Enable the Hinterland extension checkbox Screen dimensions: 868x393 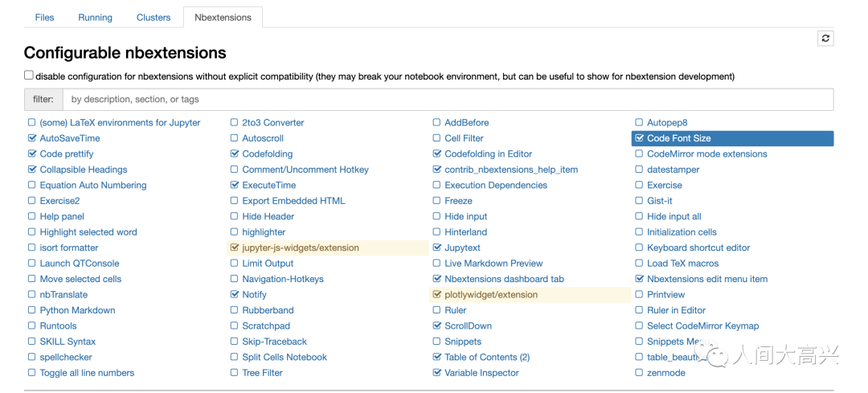click(437, 232)
